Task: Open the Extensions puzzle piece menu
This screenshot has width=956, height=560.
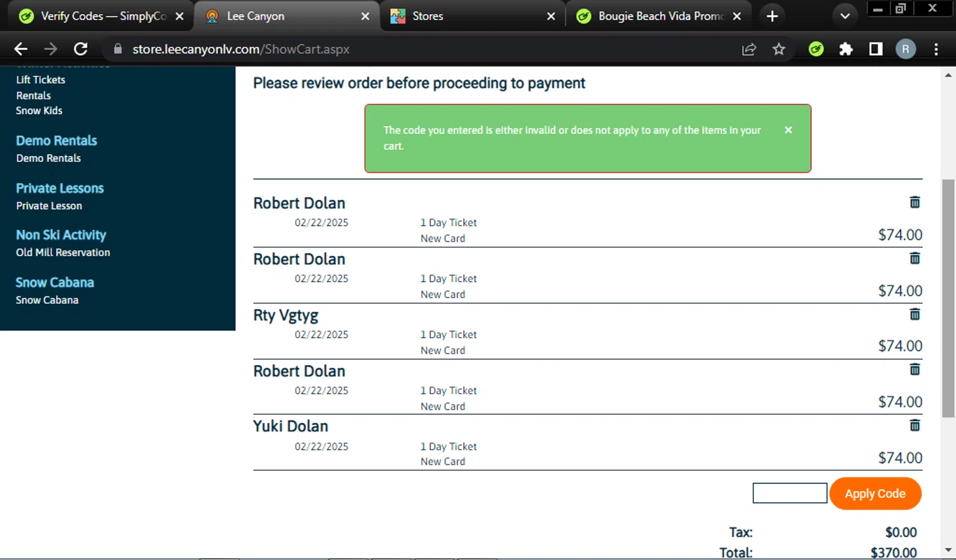Action: 846,49
